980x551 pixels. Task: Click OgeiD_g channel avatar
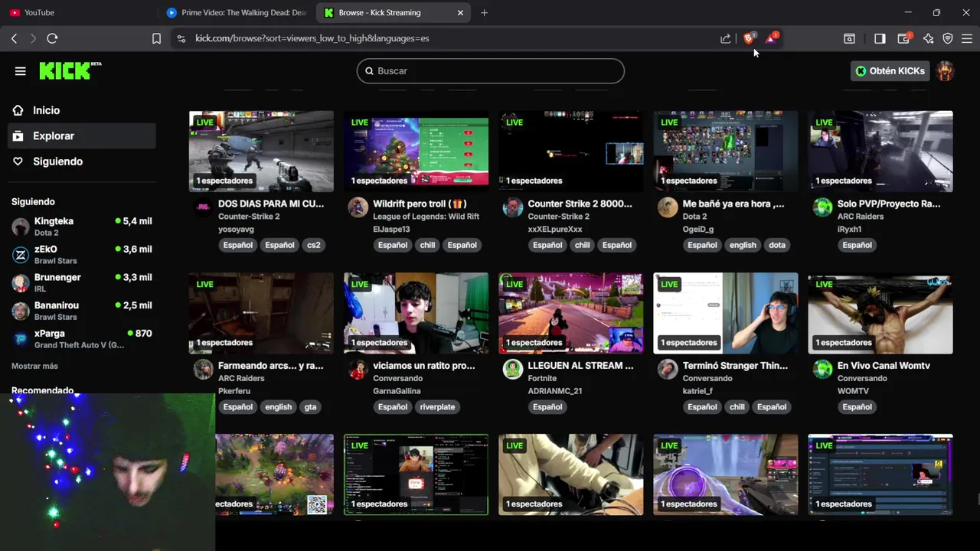[668, 207]
